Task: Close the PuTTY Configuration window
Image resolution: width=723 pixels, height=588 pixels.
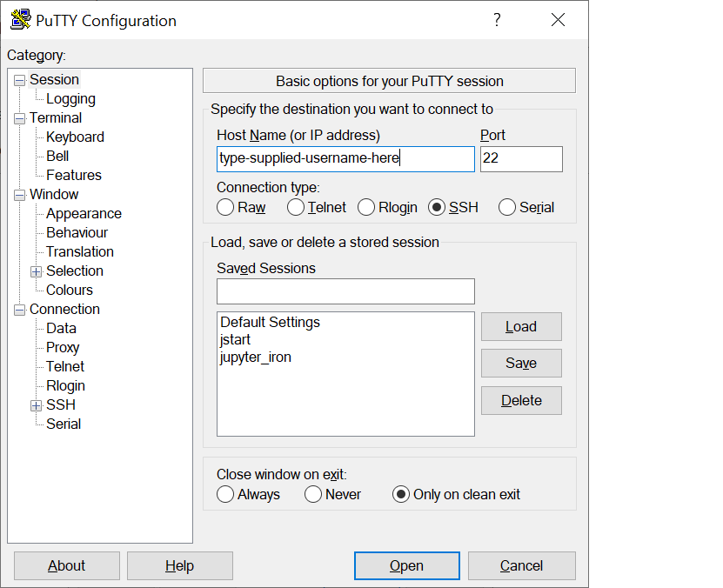Action: click(558, 20)
